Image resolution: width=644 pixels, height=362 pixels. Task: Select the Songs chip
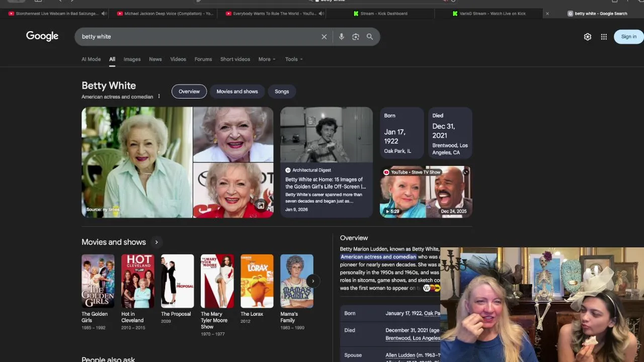pos(282,92)
